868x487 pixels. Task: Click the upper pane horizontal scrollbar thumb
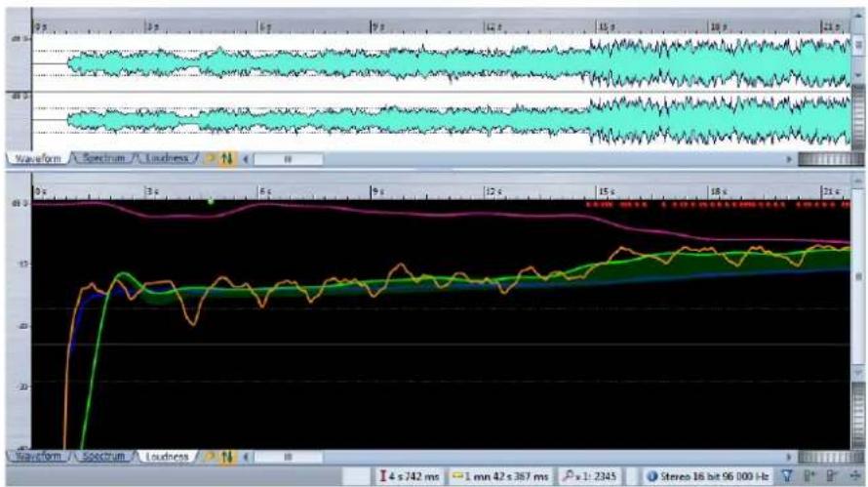pyautogui.click(x=288, y=159)
